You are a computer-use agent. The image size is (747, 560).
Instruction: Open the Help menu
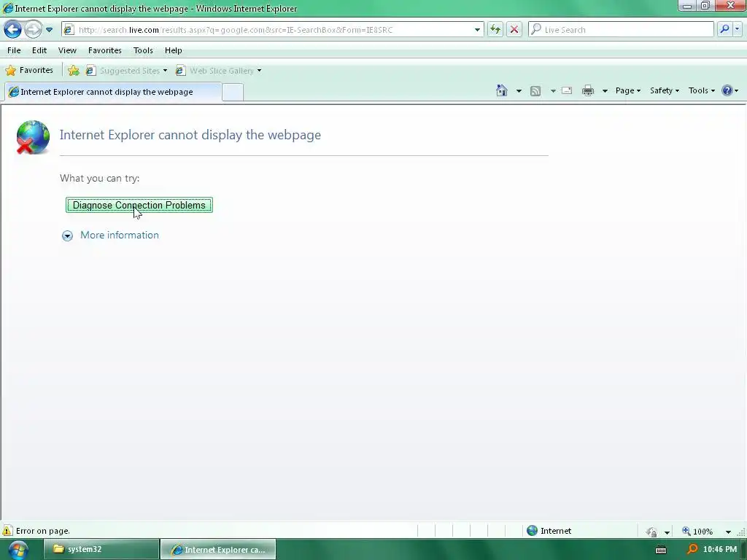[174, 50]
